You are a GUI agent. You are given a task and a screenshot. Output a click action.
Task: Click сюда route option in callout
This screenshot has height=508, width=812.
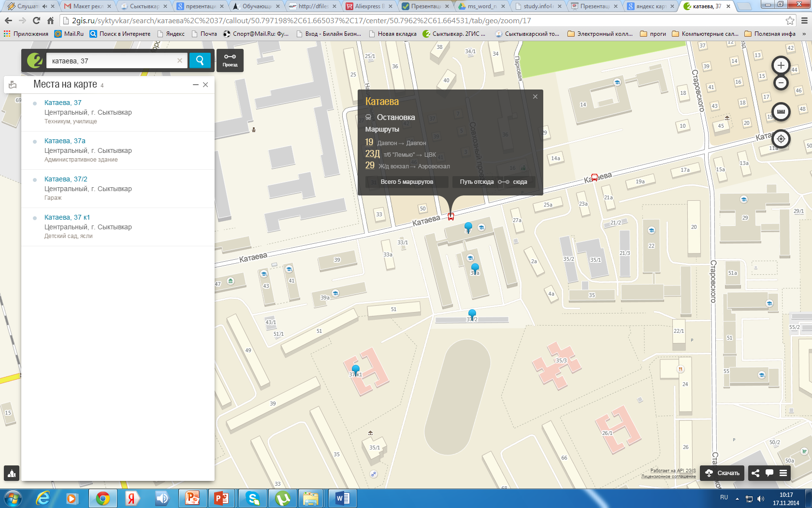tap(520, 182)
